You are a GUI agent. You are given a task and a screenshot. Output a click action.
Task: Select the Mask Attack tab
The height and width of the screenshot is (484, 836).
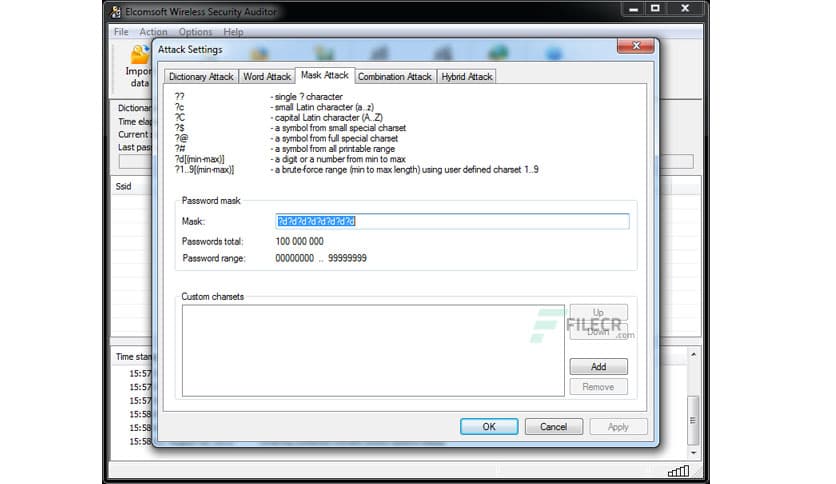pyautogui.click(x=324, y=75)
